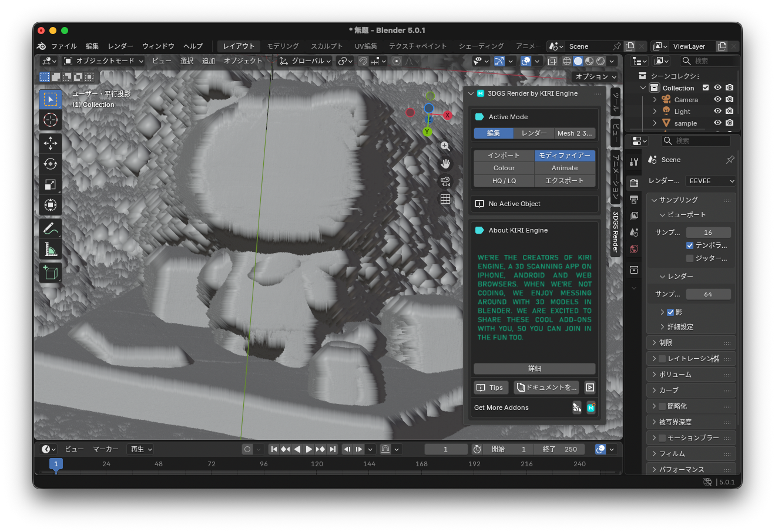Select the Add Cube tool

click(50, 272)
